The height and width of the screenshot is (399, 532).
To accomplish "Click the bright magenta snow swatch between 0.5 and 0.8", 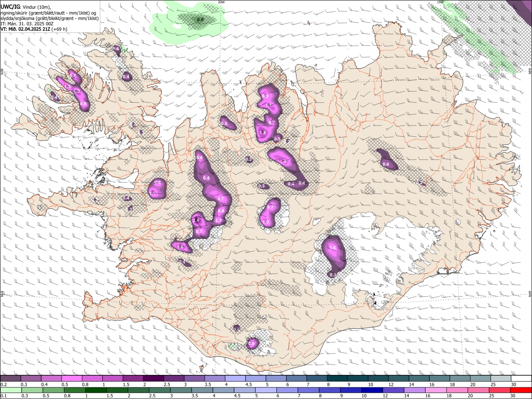I will (x=71, y=378).
